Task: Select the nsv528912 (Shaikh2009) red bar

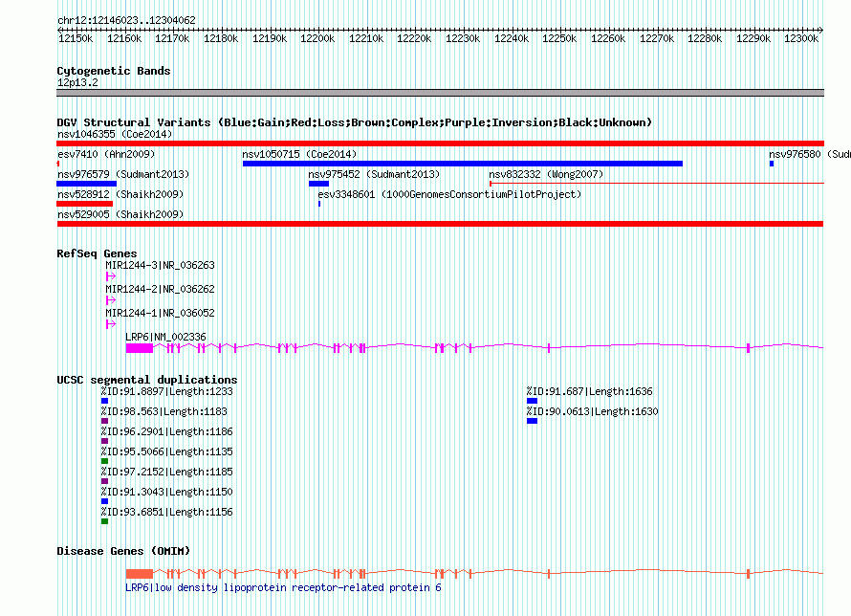Action: coord(85,204)
